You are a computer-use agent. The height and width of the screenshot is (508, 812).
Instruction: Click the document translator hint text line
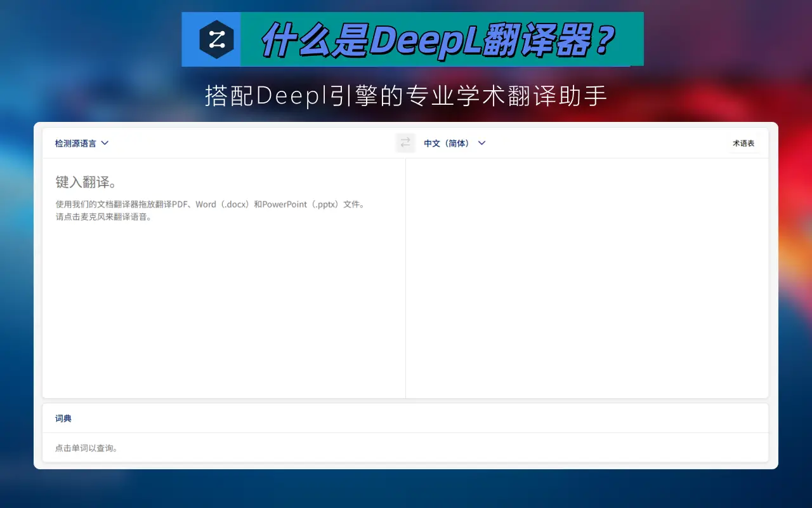209,204
